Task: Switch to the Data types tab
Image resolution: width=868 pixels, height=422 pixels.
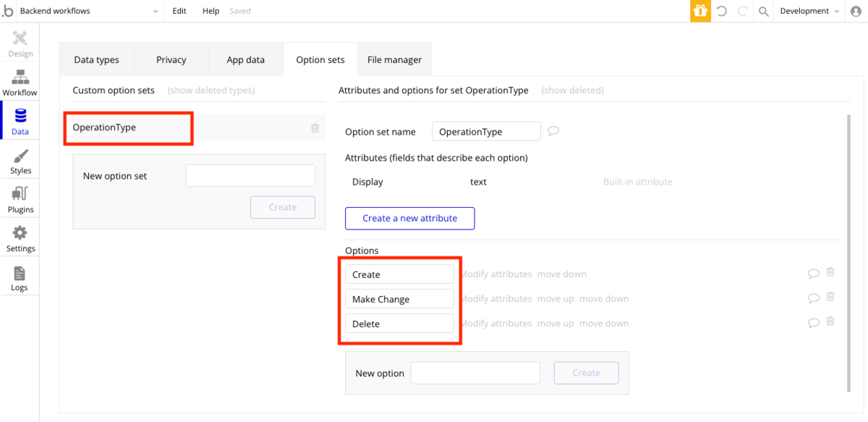Action: tap(96, 59)
